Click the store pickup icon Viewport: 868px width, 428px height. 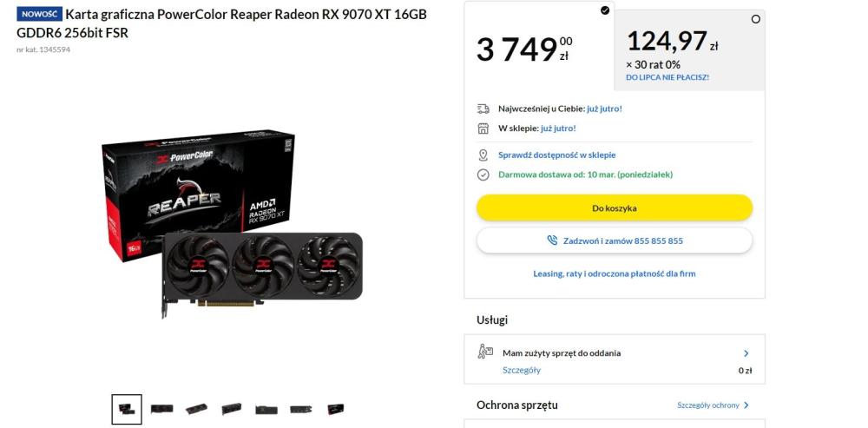(x=483, y=128)
